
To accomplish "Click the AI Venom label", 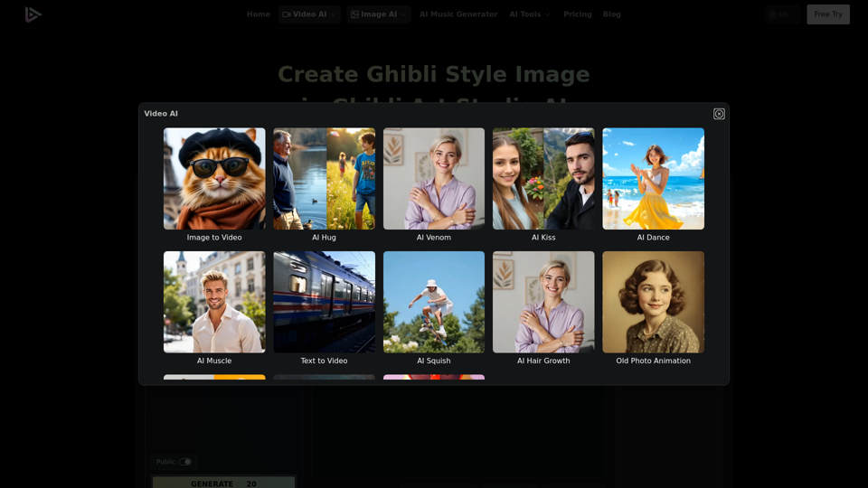I will coord(433,238).
